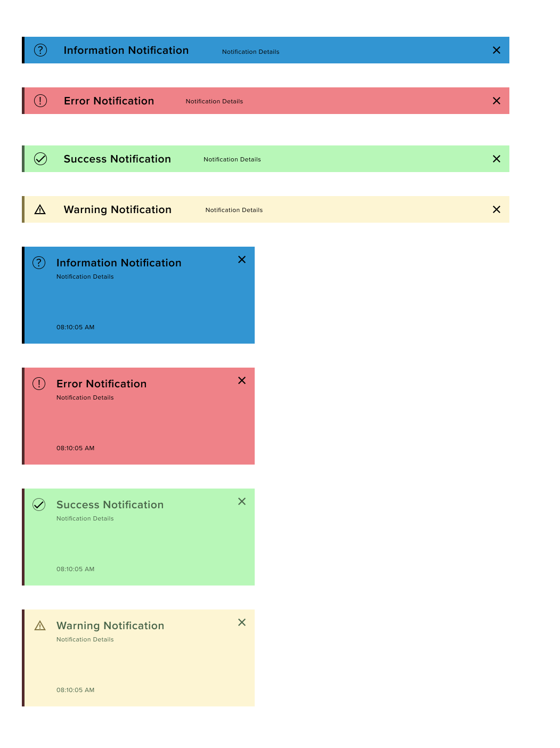Close the green Success toast card
The image size is (560, 748).
pos(242,501)
